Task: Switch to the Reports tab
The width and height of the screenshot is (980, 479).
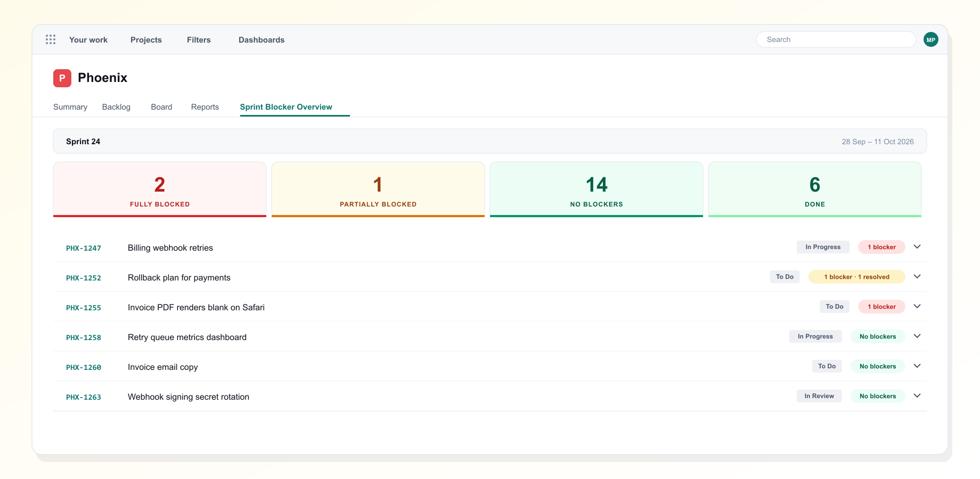Action: (x=205, y=107)
